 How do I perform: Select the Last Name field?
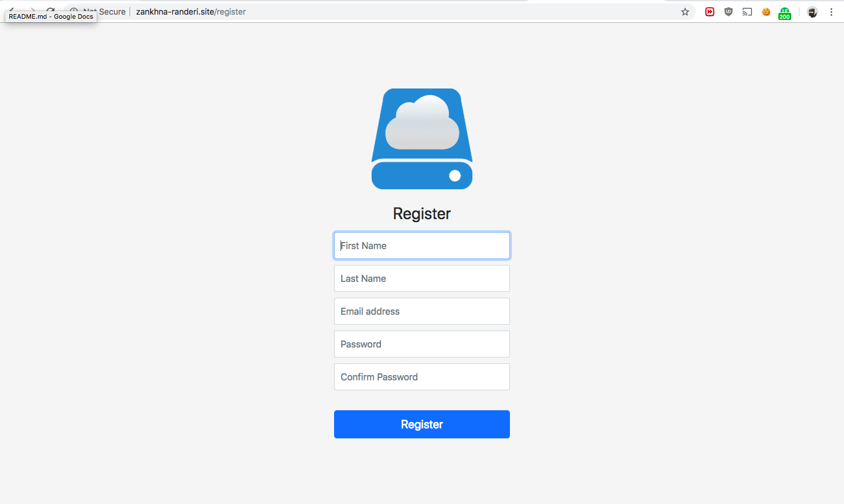point(421,278)
